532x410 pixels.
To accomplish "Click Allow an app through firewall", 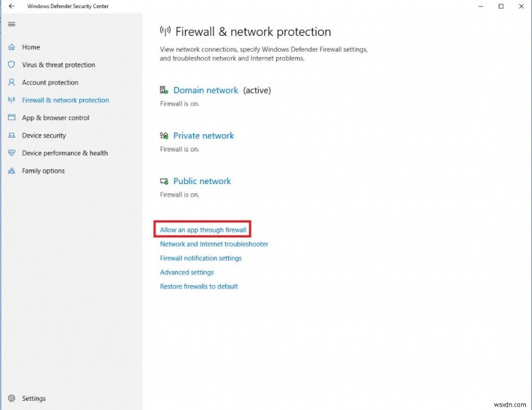I will (x=202, y=229).
